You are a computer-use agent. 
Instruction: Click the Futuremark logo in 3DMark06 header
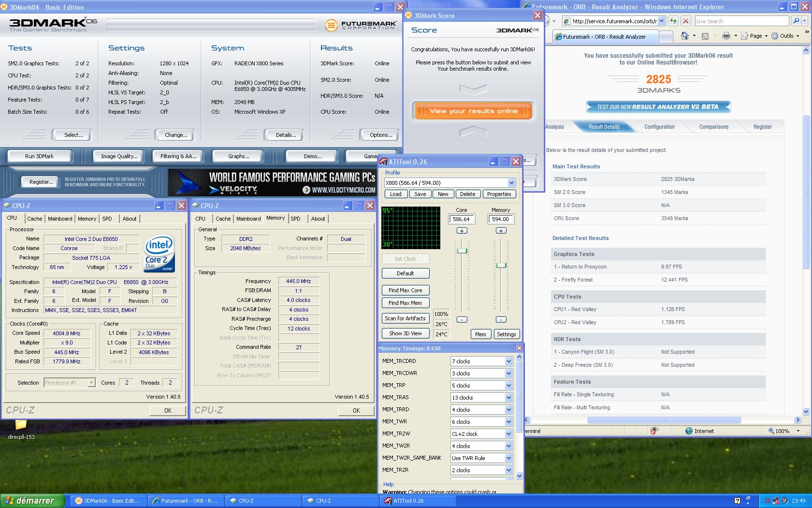(x=360, y=25)
